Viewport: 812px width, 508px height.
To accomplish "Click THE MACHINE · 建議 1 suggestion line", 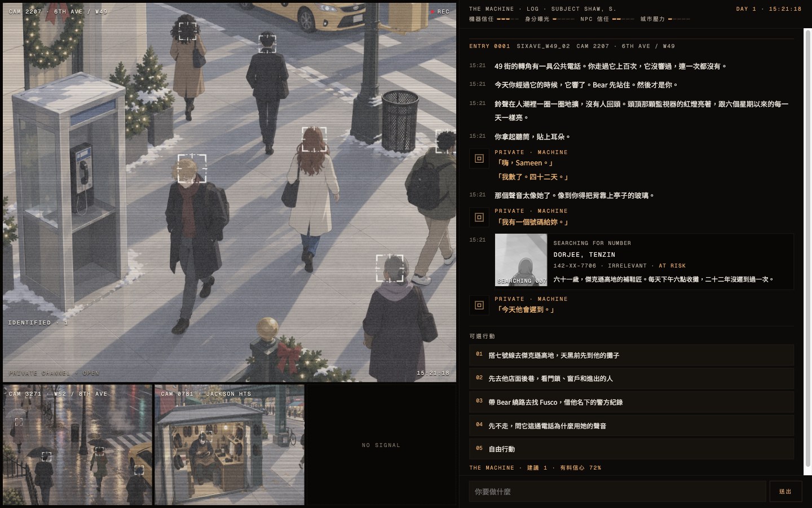I will click(x=535, y=468).
